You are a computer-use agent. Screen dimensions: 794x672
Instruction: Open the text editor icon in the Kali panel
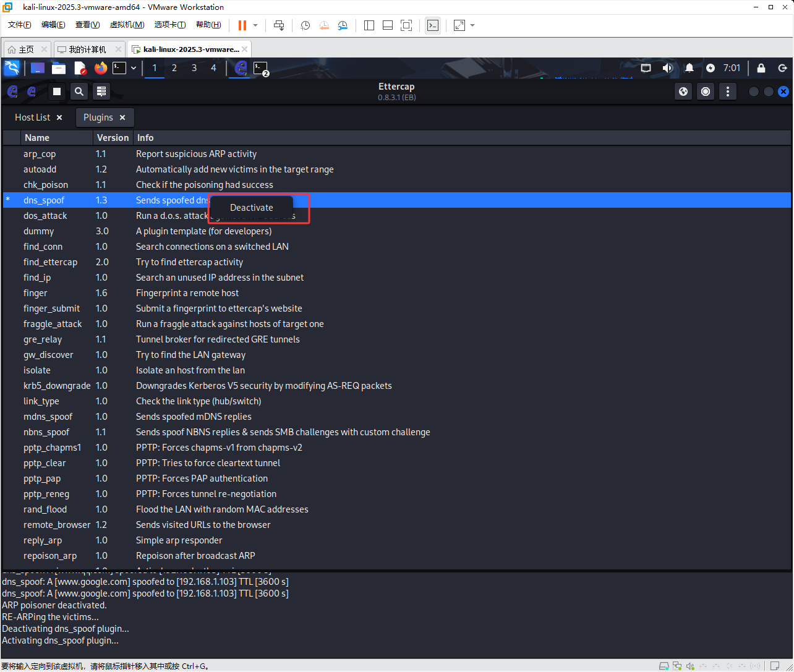pos(80,68)
